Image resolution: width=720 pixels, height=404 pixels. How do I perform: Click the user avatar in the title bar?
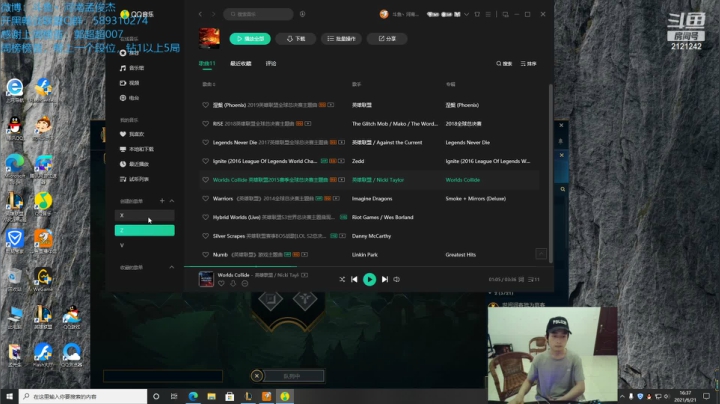tap(384, 14)
